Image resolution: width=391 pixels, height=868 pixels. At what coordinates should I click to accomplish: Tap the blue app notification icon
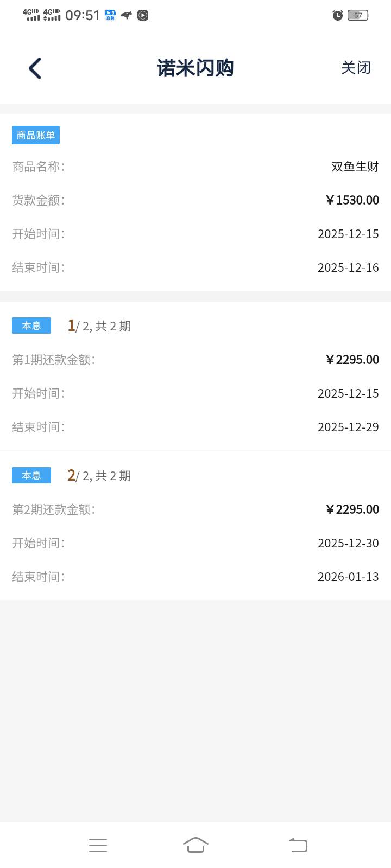pos(111,15)
